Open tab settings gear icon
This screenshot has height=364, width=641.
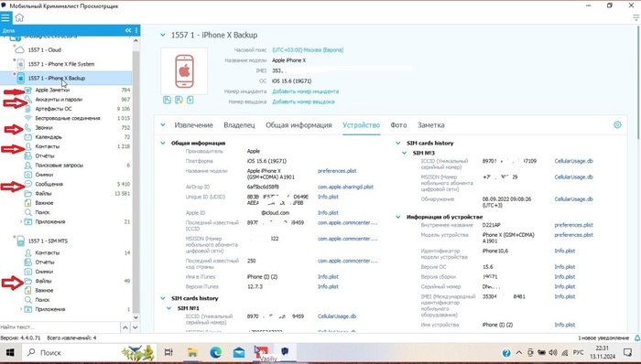[617, 125]
